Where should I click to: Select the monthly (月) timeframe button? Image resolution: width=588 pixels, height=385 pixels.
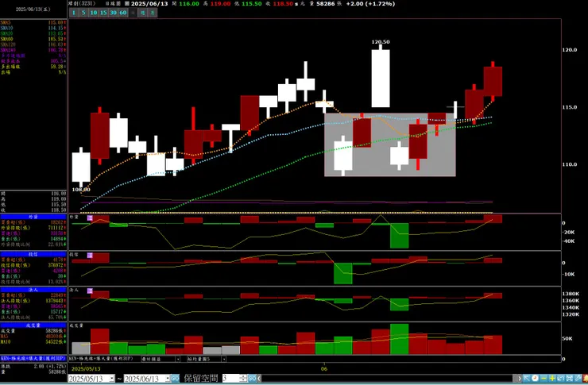[153, 13]
